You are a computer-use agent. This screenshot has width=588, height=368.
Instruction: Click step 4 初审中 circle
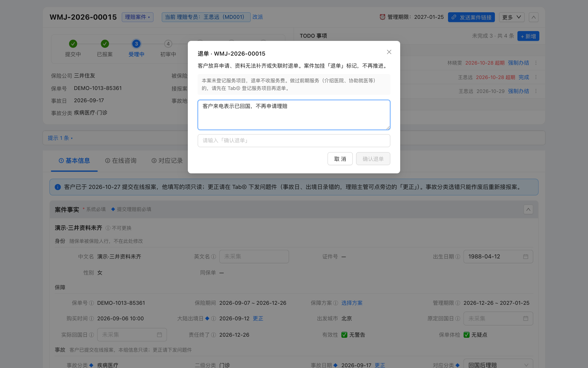168,44
